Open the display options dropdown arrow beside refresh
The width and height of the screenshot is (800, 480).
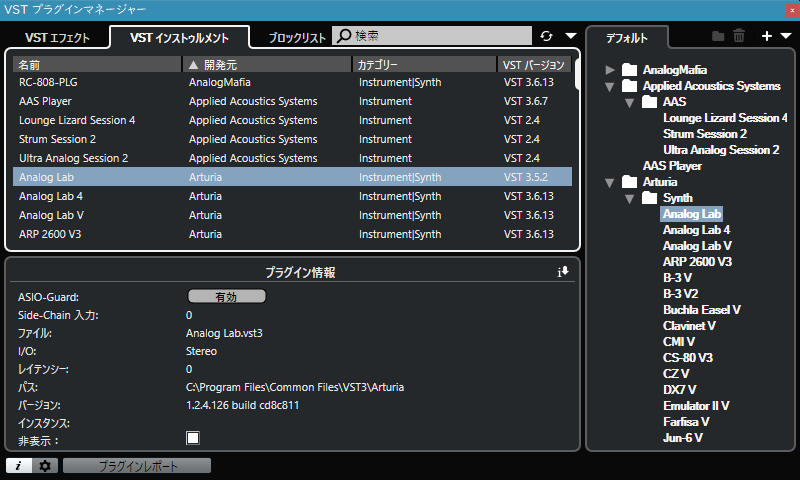coord(571,36)
